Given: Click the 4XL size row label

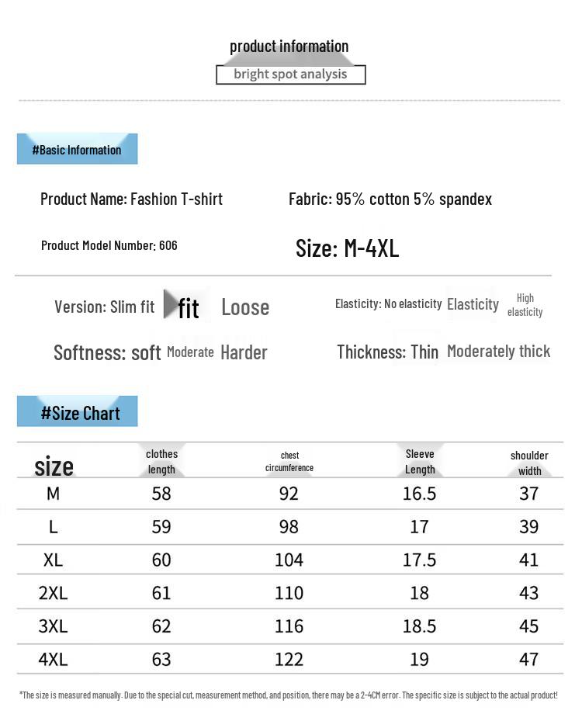Looking at the screenshot, I should 53,659.
